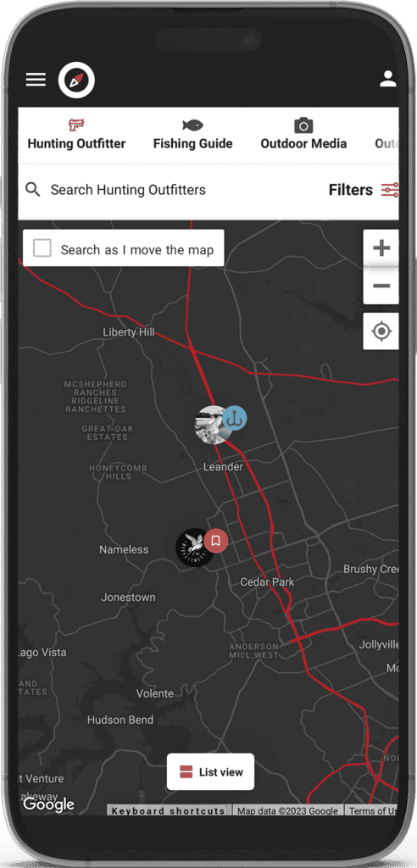
Task: Switch to the Fishing Guide tab
Action: tap(192, 135)
